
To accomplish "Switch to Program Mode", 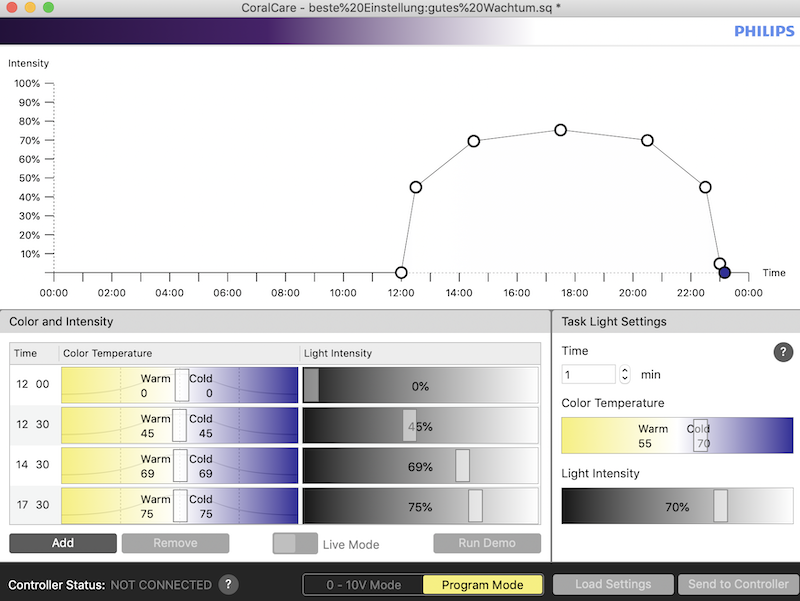I will 482,584.
